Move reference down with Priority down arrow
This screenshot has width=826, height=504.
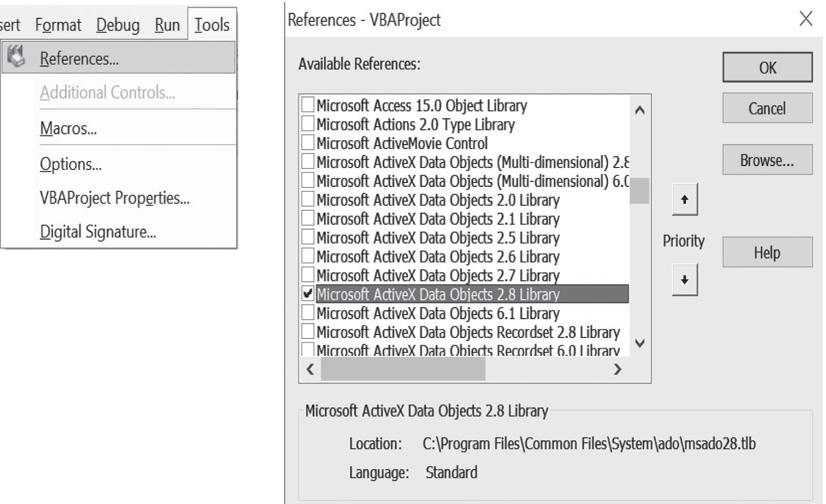point(685,280)
